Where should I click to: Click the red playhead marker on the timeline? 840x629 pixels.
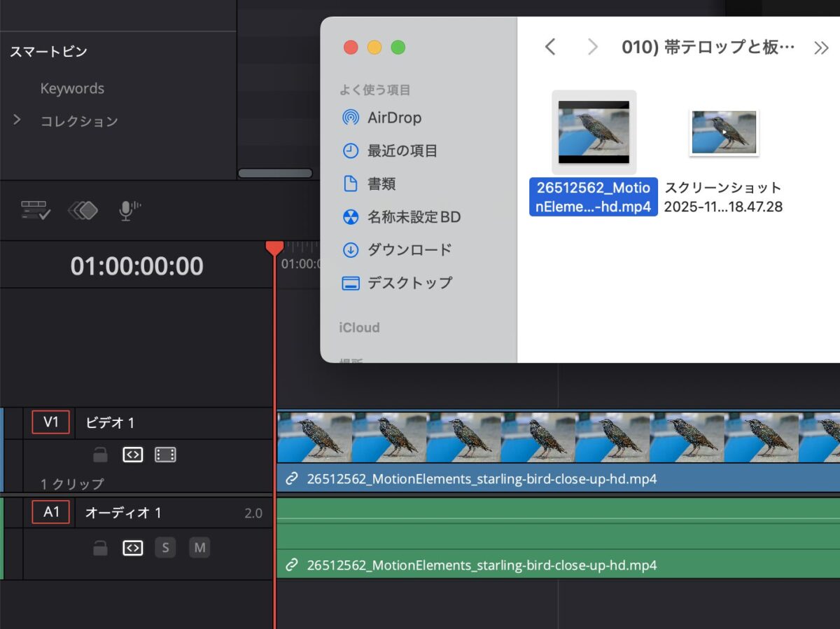pos(274,247)
